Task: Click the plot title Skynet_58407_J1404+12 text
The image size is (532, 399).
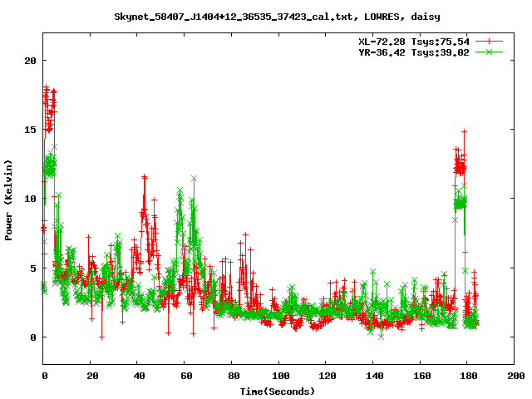Action: 277,17
